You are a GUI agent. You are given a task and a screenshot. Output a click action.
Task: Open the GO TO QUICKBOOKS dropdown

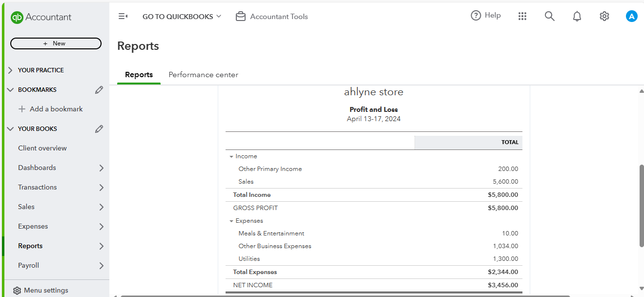click(x=182, y=17)
